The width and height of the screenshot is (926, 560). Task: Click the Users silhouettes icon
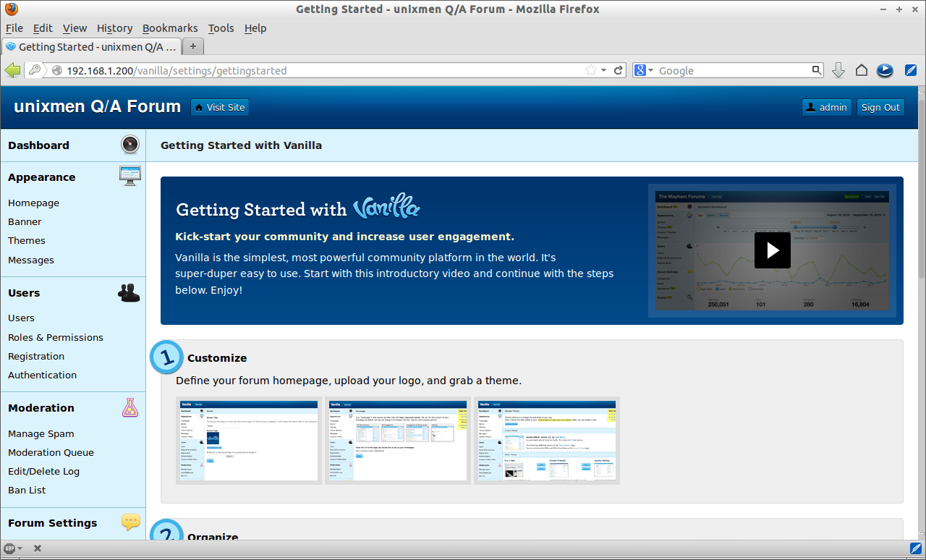[x=129, y=292]
